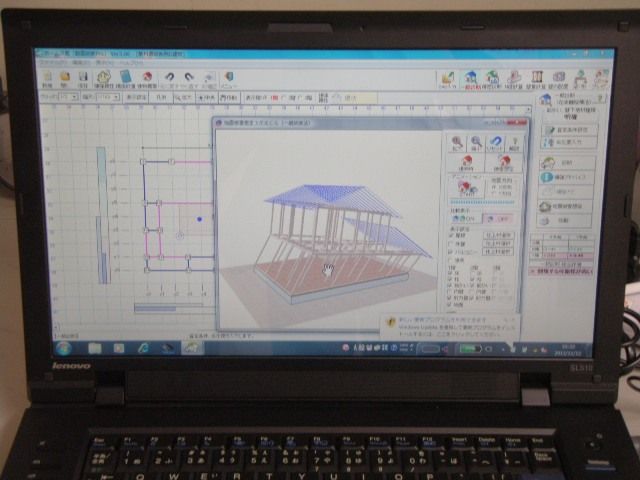Click the blue info-circle advice button

pyautogui.click(x=567, y=177)
